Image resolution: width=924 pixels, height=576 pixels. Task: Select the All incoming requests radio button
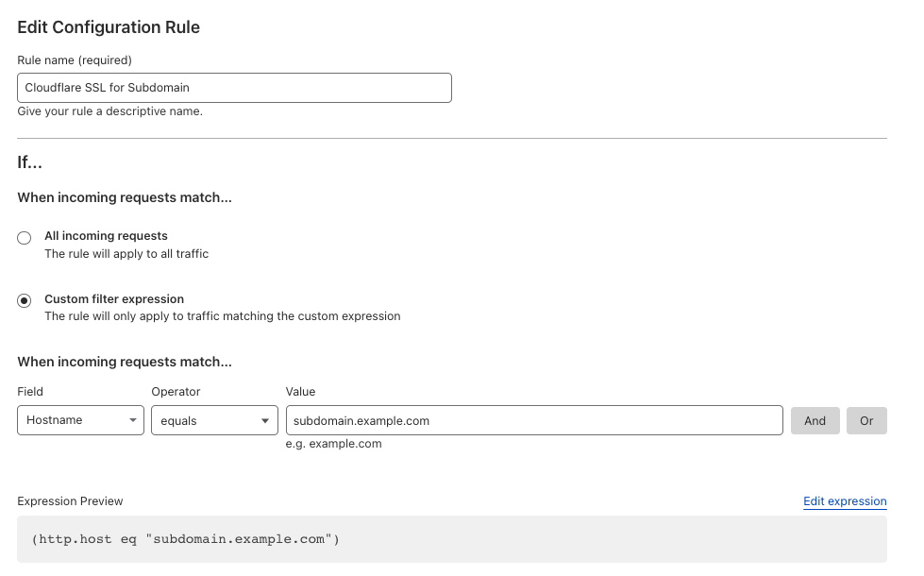click(x=25, y=238)
